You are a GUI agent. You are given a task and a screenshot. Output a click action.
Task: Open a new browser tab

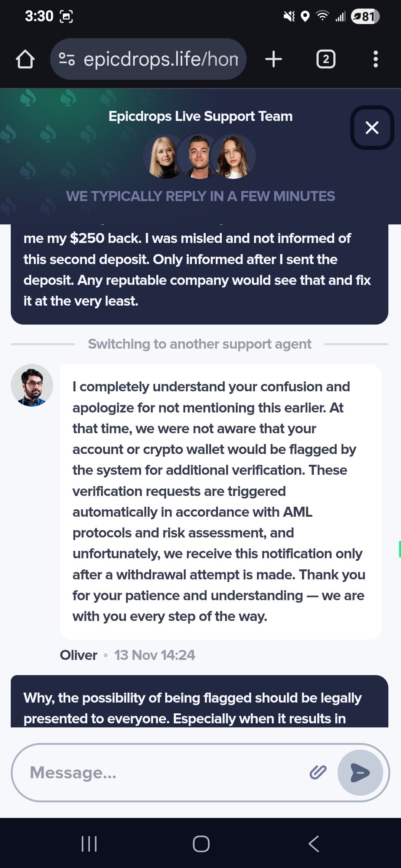[274, 59]
